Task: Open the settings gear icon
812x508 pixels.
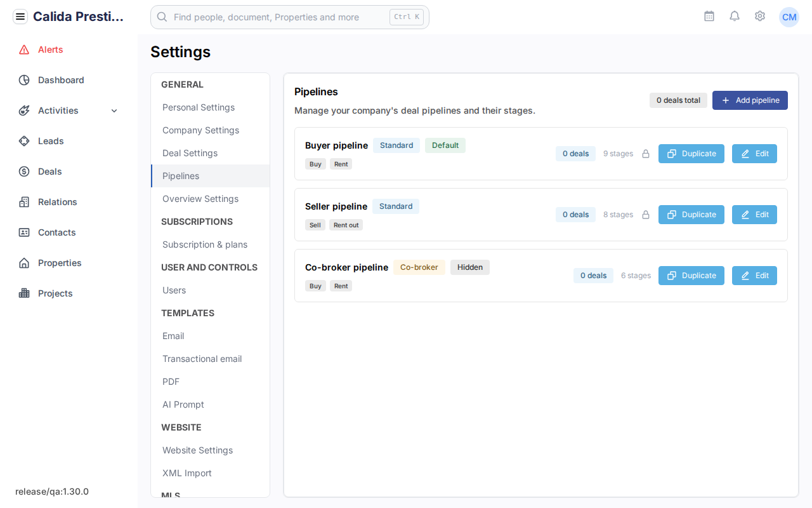Action: click(x=760, y=17)
